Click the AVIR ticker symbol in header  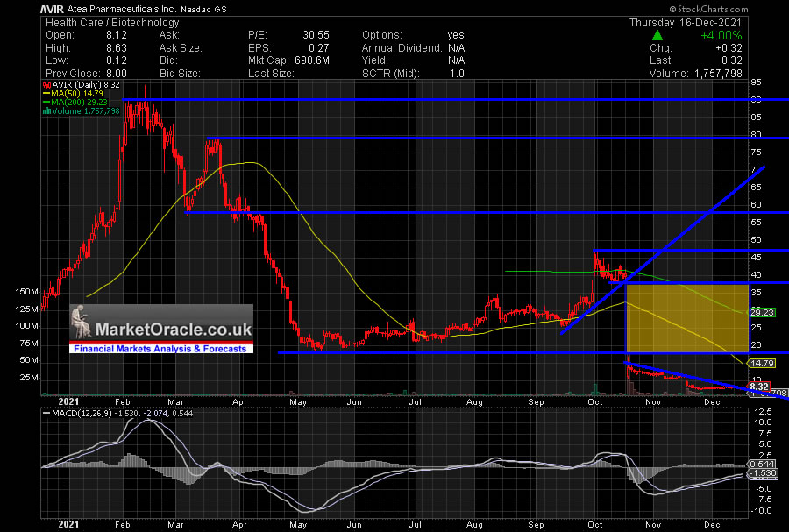[50, 8]
